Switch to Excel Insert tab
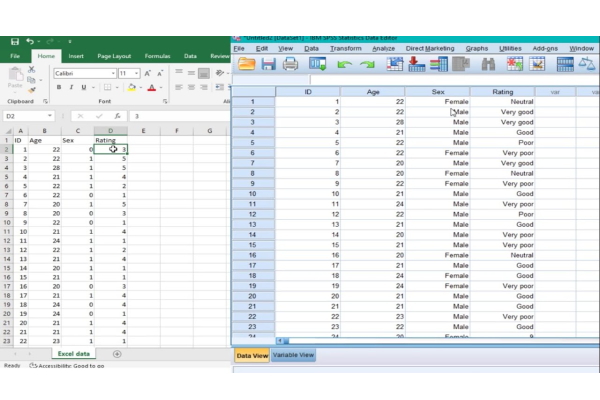The width and height of the screenshot is (600, 400). 76,56
